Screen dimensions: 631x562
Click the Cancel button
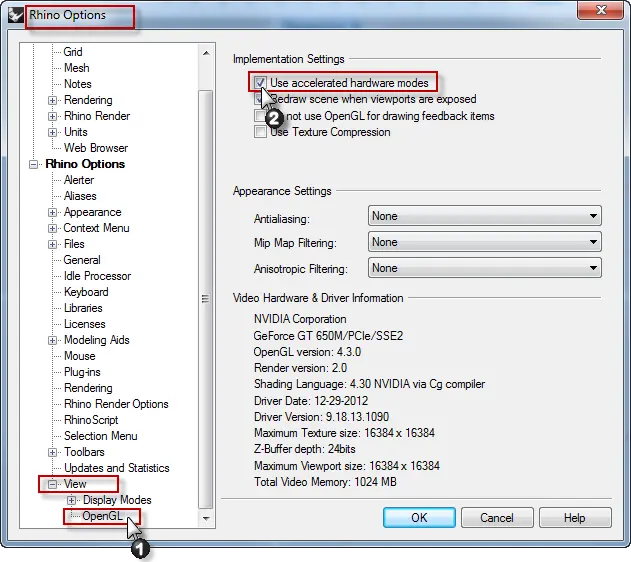[x=497, y=518]
